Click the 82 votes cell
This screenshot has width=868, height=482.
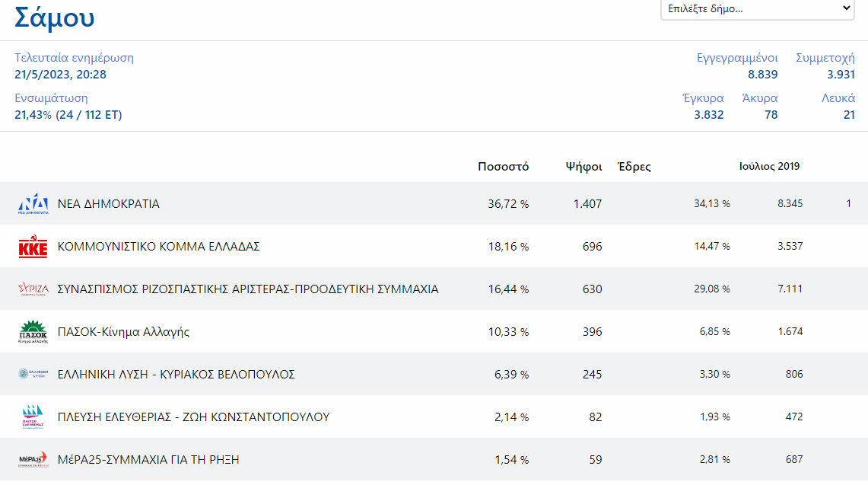[596, 417]
